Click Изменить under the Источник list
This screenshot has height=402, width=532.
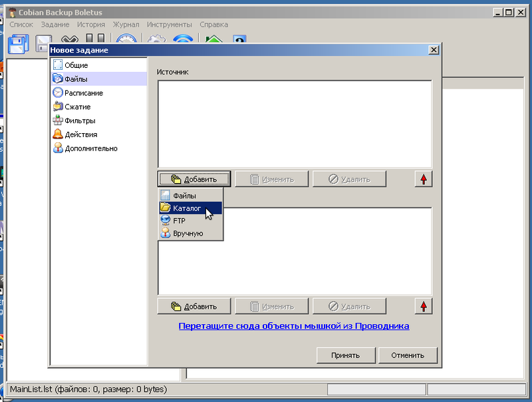tap(272, 179)
